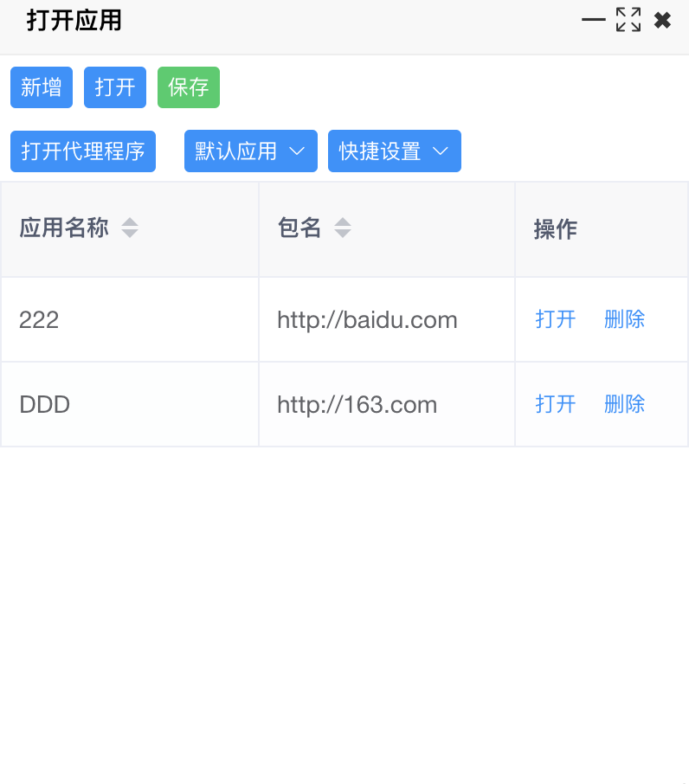Sort 包名 column descending with down caret
689x784 pixels.
click(x=343, y=234)
